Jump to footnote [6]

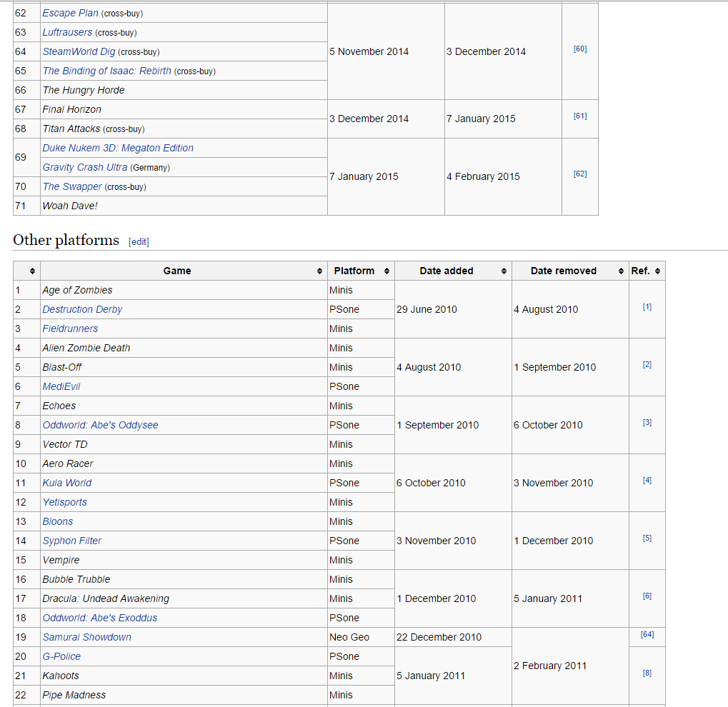point(647,596)
